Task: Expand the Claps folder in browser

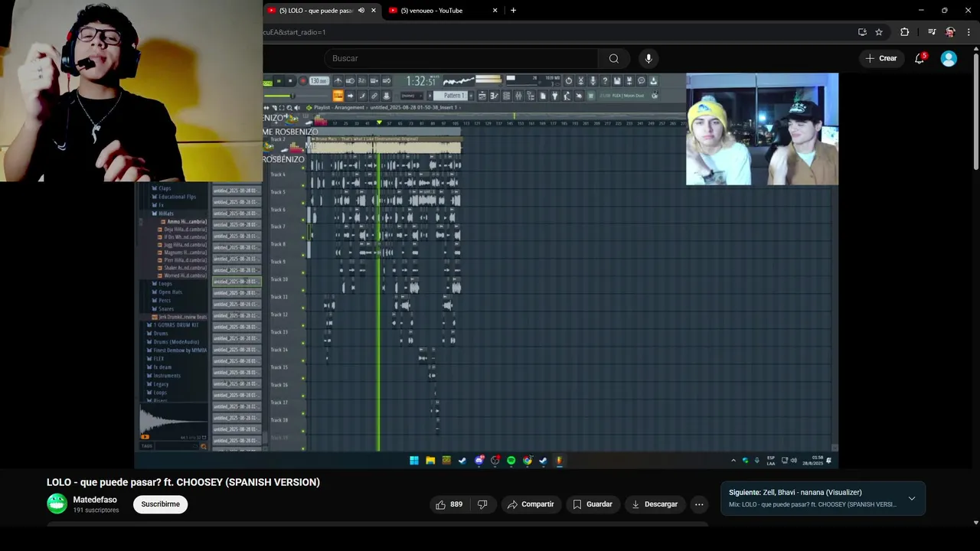Action: pos(162,188)
